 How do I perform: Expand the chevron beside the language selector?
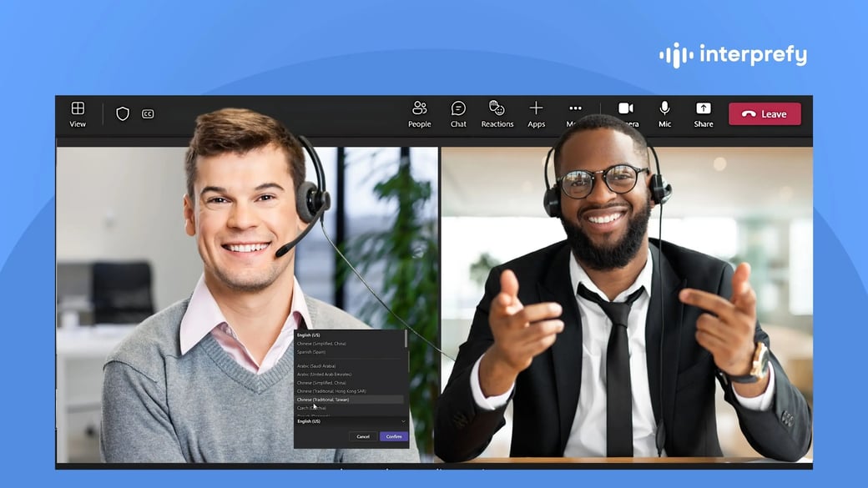[x=403, y=421]
